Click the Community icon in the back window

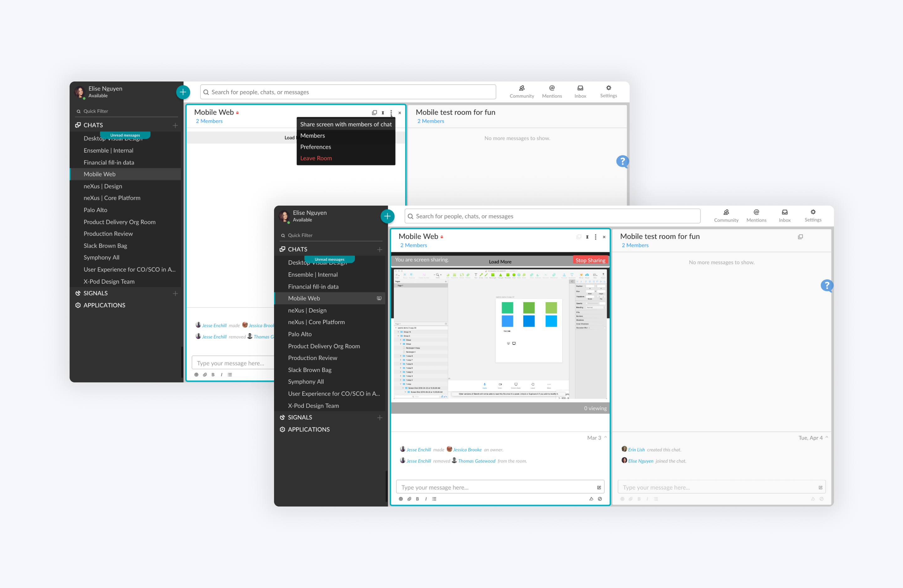(521, 92)
